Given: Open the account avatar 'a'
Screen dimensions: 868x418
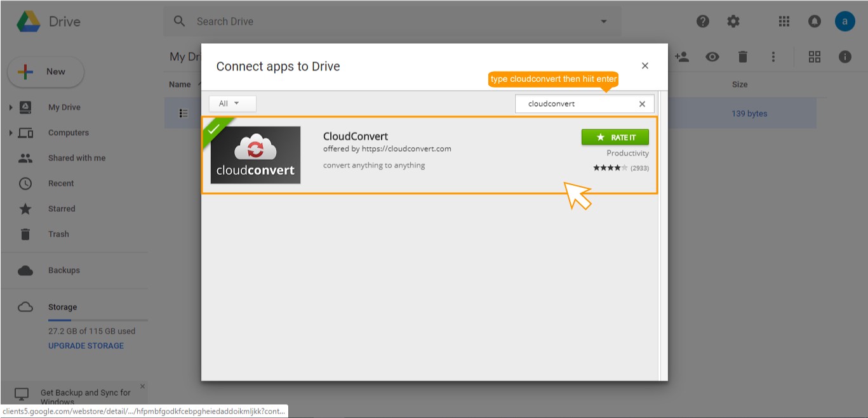Looking at the screenshot, I should [x=845, y=21].
